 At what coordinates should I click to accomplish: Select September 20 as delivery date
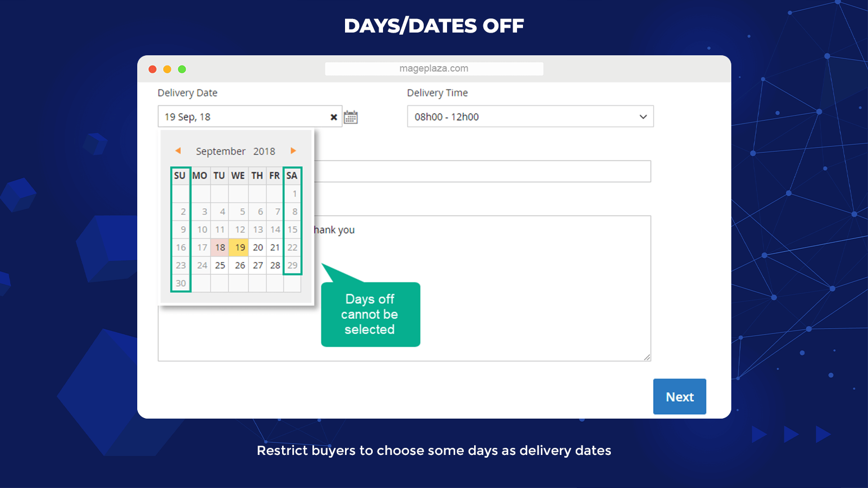[x=258, y=247]
